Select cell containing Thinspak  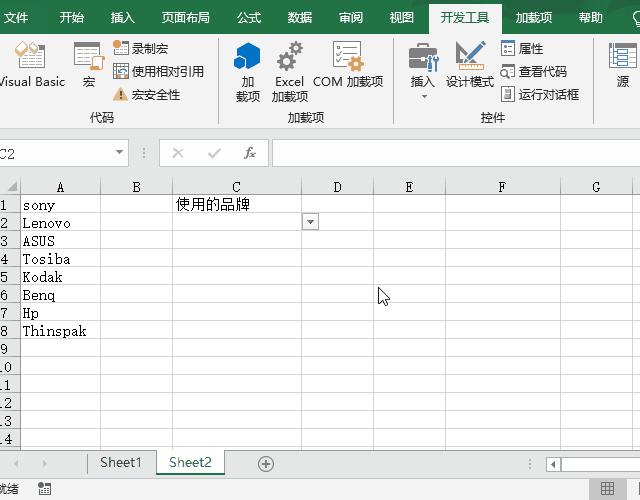(x=60, y=330)
